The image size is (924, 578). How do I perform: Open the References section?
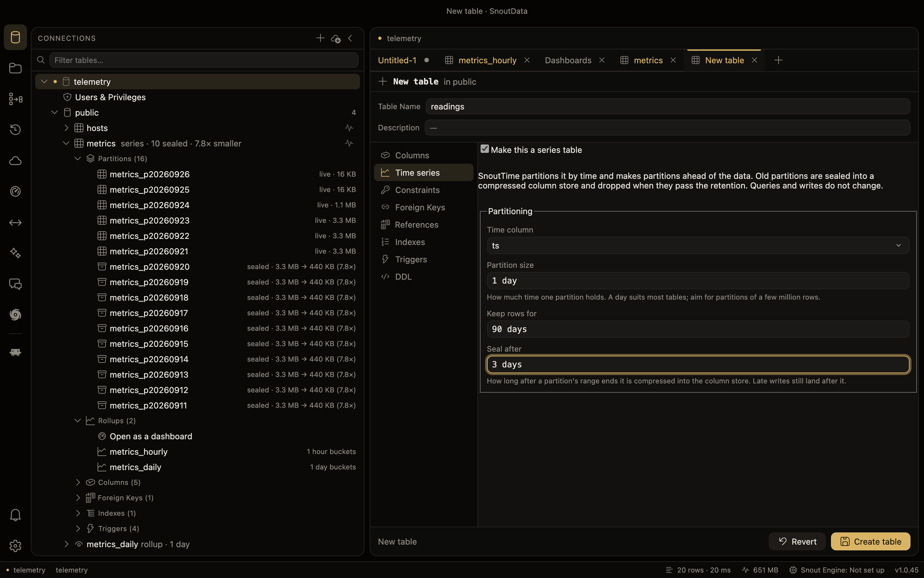coord(424,225)
